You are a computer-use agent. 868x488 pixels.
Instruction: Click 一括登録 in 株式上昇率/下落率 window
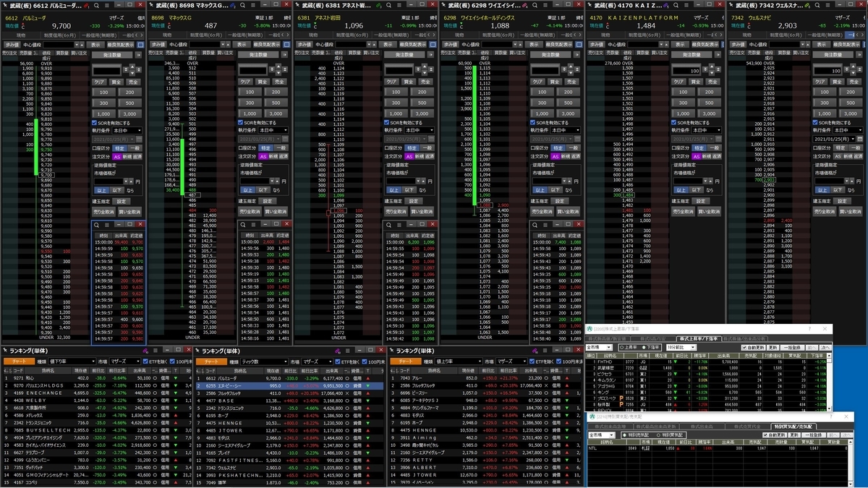point(793,348)
